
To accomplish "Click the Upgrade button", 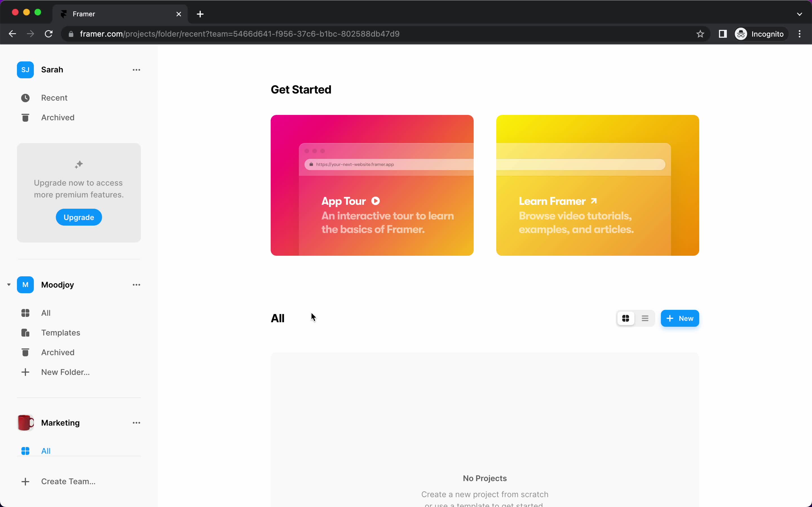I will tap(78, 217).
